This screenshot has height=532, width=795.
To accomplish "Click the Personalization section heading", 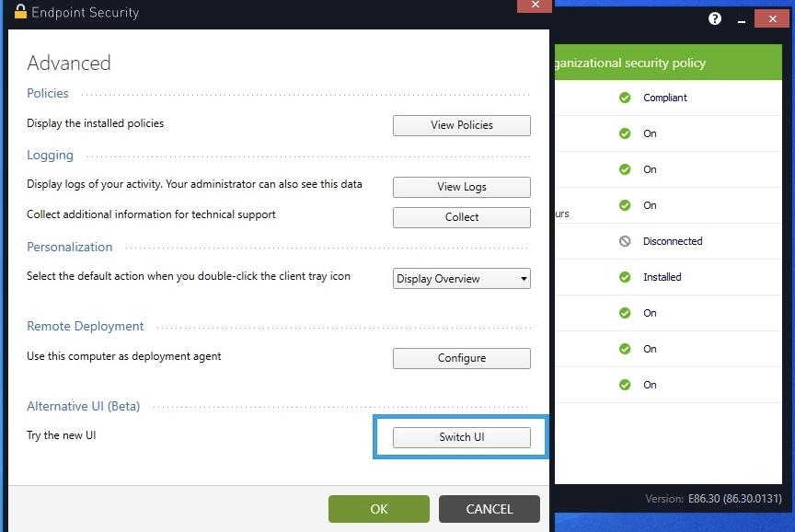I will (69, 247).
